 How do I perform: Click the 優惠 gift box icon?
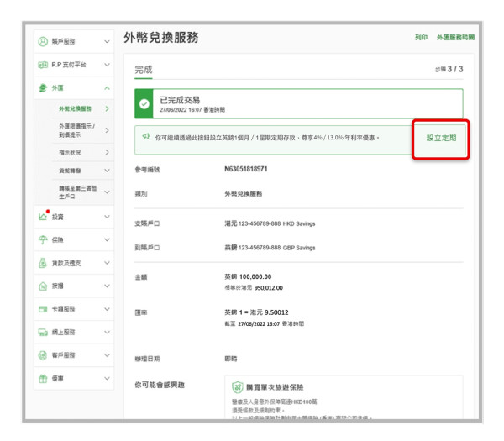43,379
